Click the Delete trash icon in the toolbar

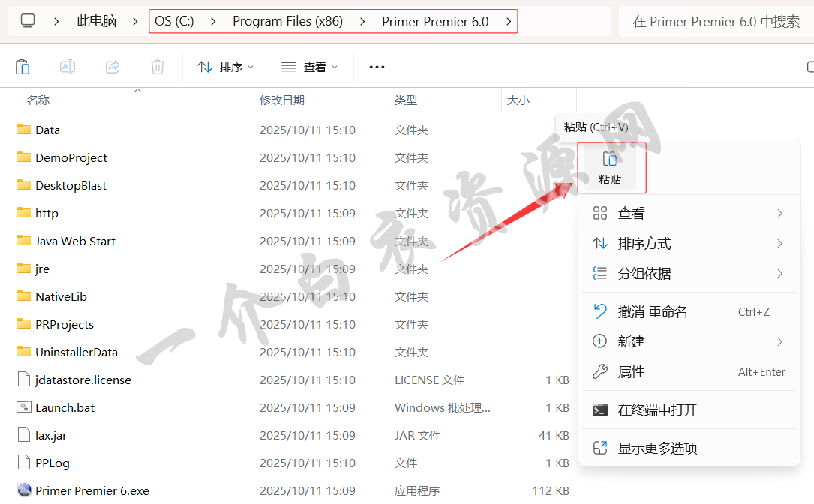158,67
